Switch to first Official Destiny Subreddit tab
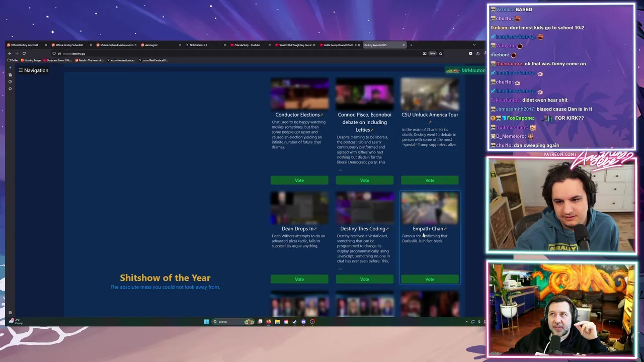 (27, 45)
